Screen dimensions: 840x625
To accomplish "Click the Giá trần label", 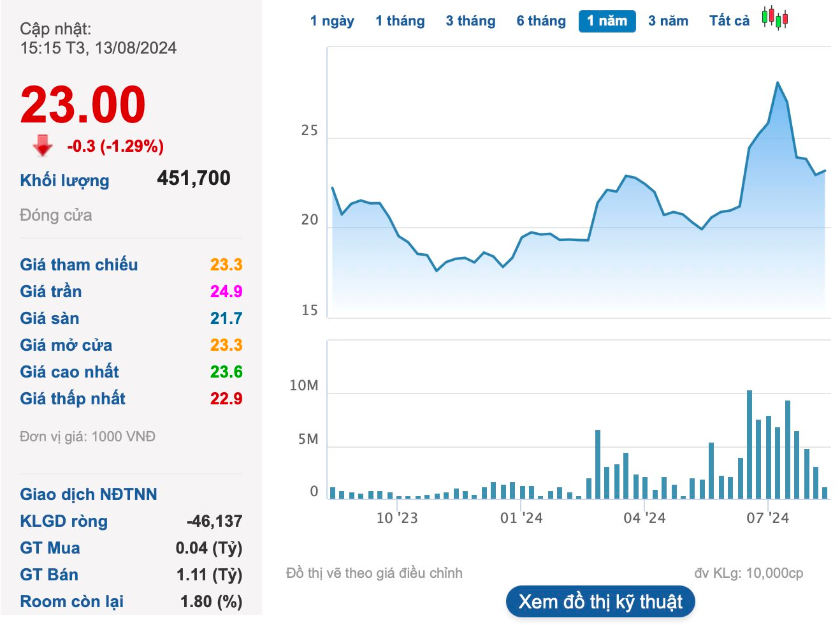I will (x=51, y=291).
